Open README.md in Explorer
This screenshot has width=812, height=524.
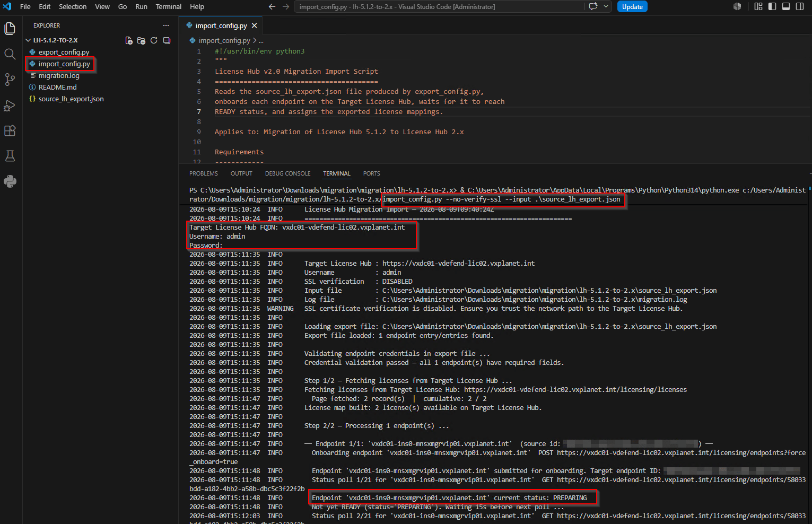(x=57, y=87)
